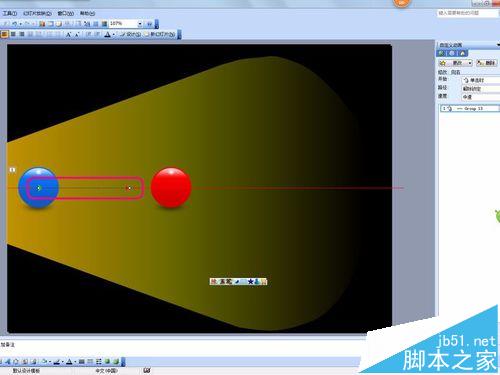The width and height of the screenshot is (500, 375).
Task: Open the 窗口 menu
Action: pyautogui.click(x=65, y=13)
